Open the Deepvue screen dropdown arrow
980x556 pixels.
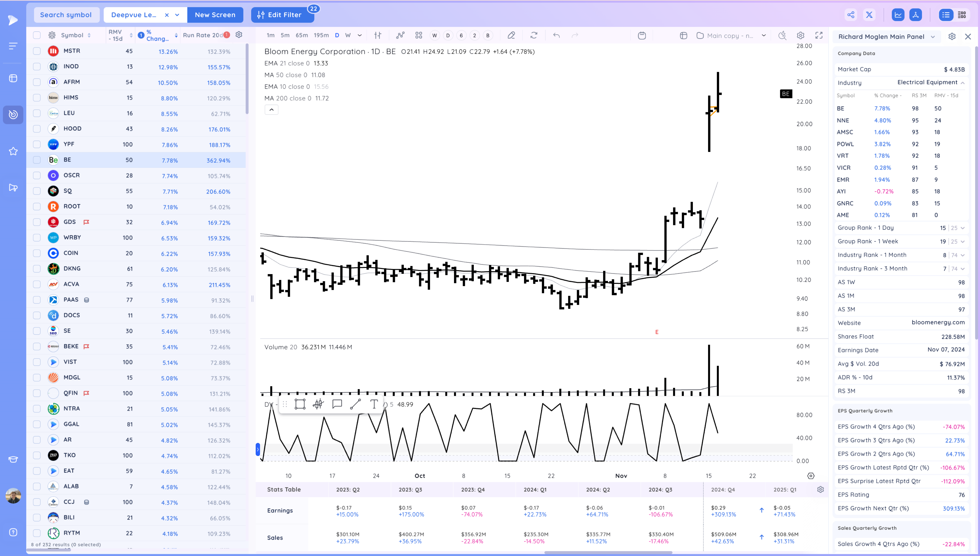(x=177, y=15)
